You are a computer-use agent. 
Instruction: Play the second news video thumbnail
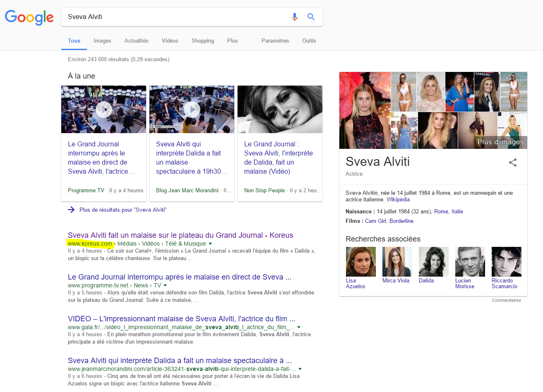click(192, 110)
